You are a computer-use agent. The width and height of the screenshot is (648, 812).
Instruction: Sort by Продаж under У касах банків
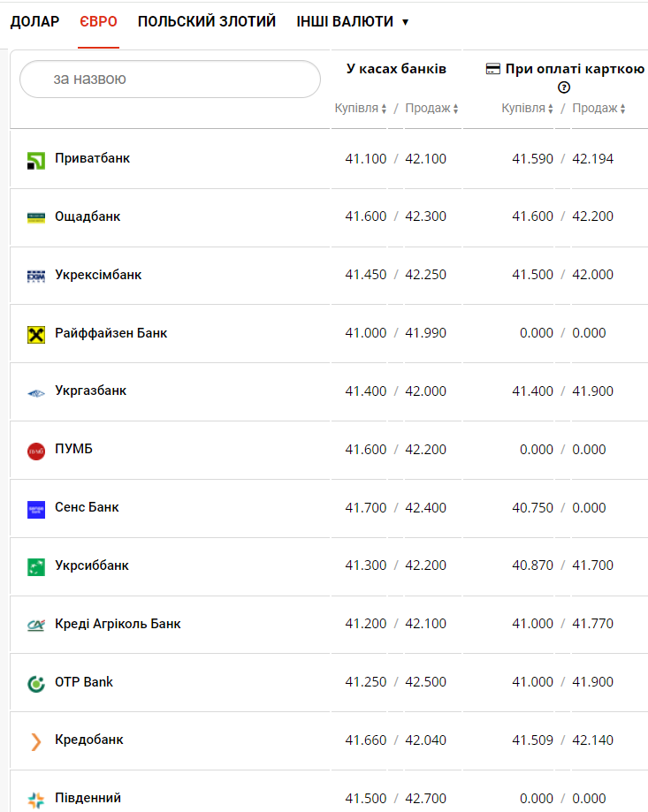pyautogui.click(x=431, y=108)
